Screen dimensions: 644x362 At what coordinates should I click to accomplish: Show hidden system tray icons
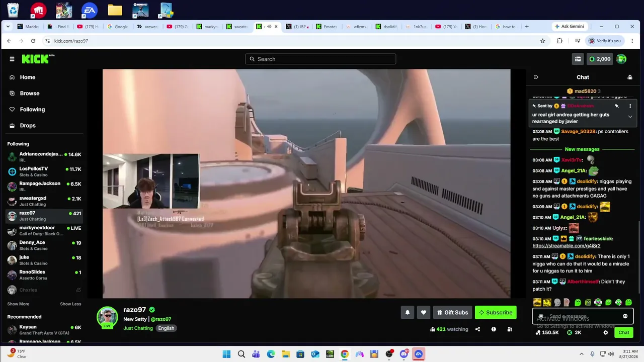coord(582,354)
